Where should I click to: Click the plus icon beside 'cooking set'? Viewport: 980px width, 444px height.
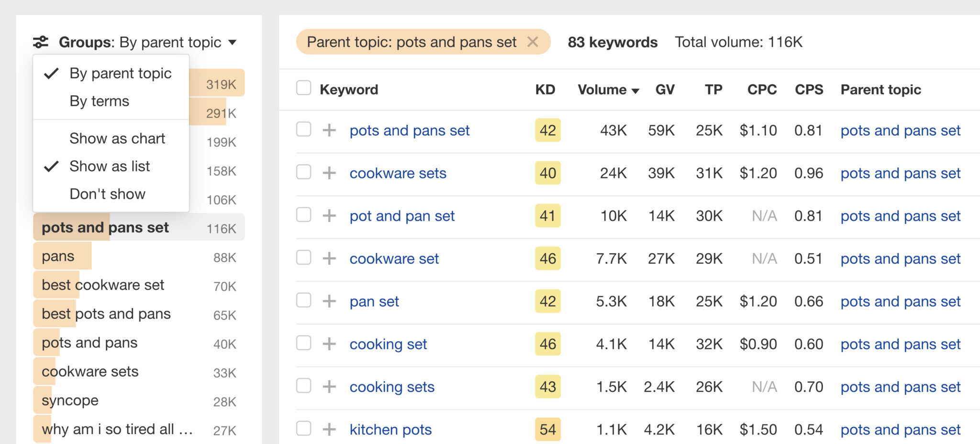[x=329, y=344]
